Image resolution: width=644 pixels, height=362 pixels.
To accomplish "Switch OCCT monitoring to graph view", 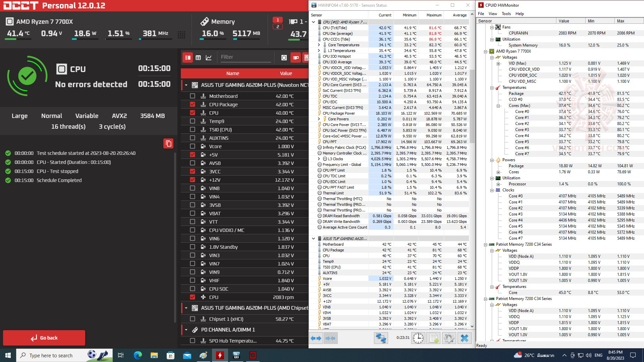I will tap(209, 58).
